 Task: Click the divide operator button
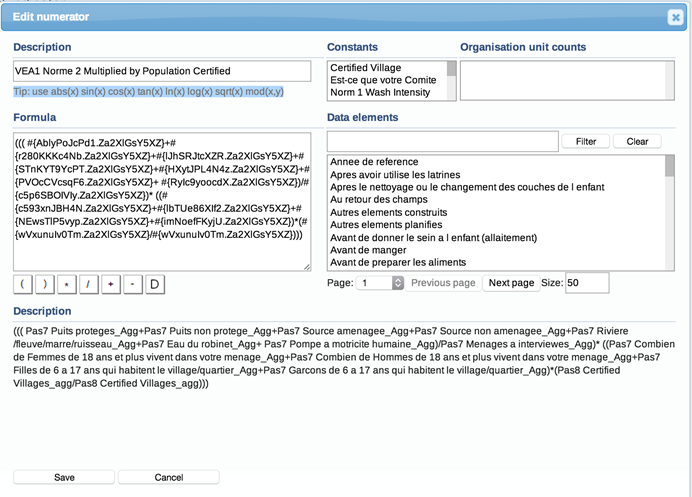pos(88,286)
